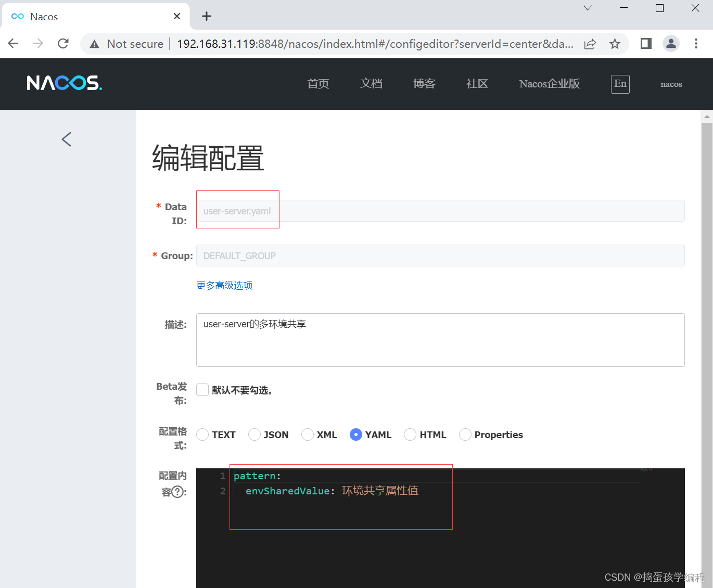Switch language with the En button
713x588 pixels.
coord(620,84)
